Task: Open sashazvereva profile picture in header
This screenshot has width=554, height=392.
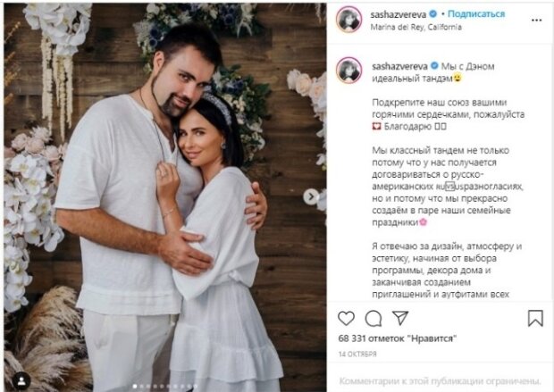Action: click(349, 20)
